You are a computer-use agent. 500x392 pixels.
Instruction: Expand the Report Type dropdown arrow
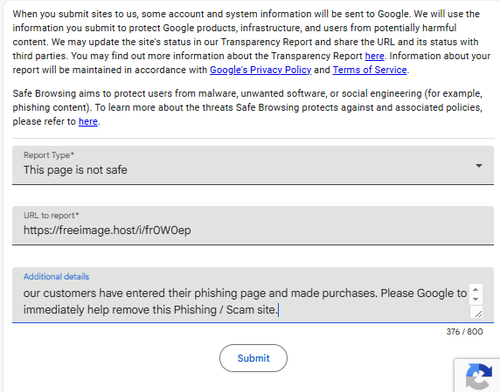click(479, 166)
